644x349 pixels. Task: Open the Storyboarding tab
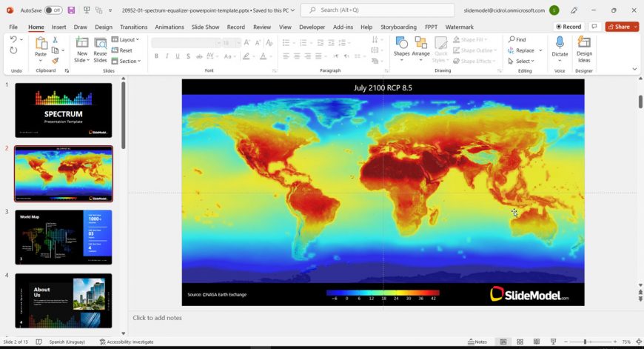coord(398,27)
